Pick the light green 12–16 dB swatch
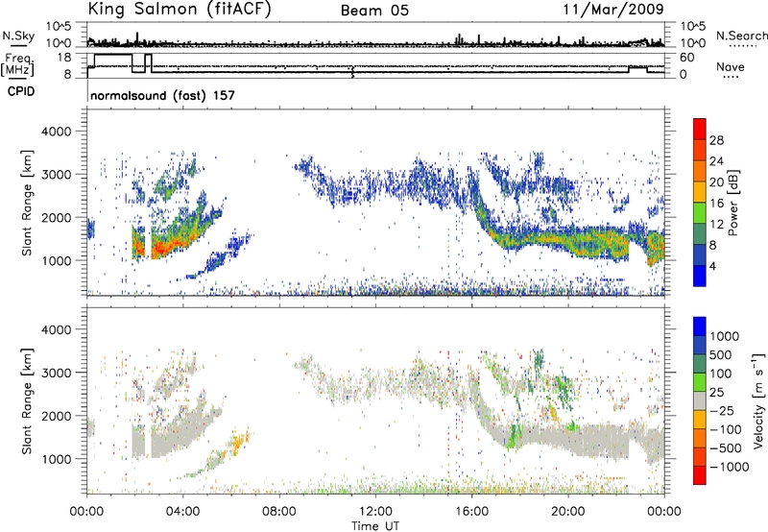 pos(700,213)
